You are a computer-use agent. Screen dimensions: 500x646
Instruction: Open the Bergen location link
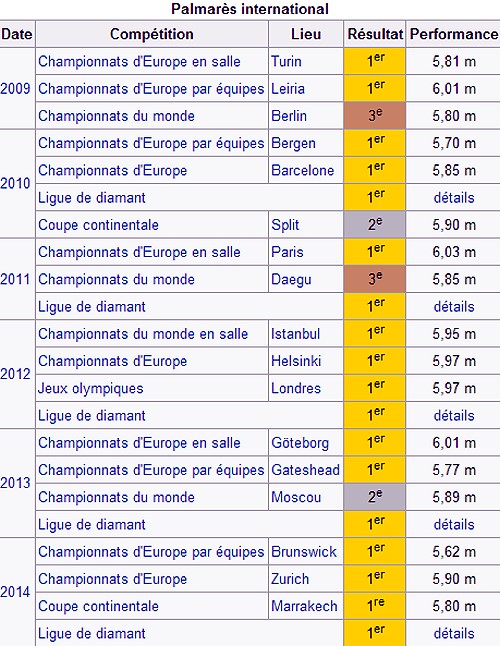[293, 143]
